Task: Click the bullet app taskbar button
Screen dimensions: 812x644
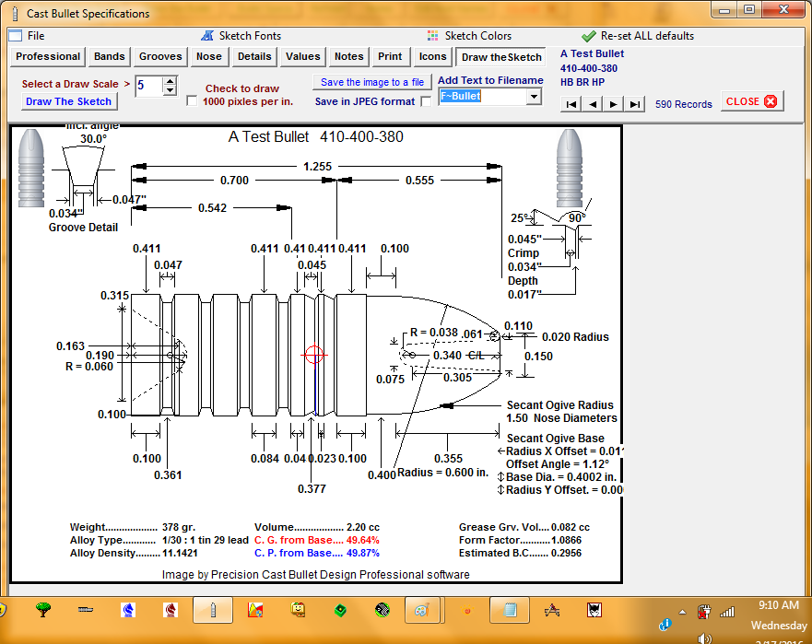Action: tap(213, 610)
